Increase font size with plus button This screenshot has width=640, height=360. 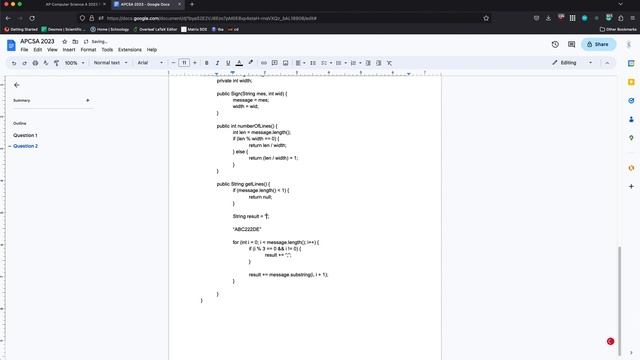[x=195, y=63]
